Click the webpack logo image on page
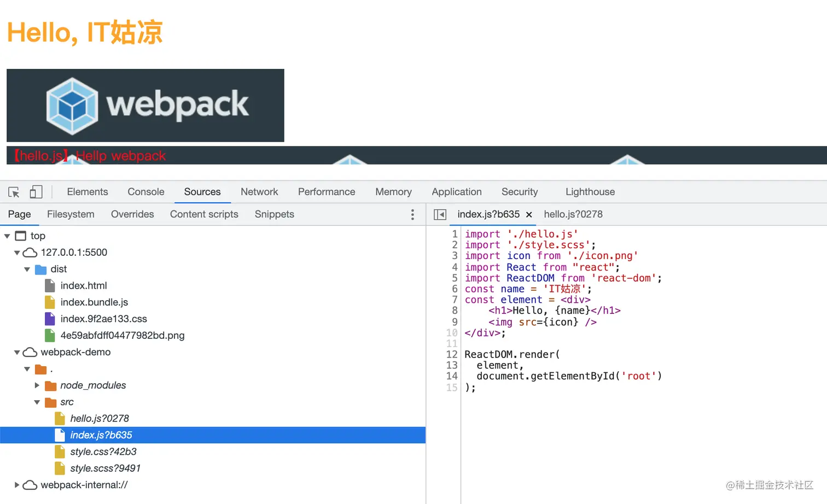The width and height of the screenshot is (827, 504). [x=145, y=106]
